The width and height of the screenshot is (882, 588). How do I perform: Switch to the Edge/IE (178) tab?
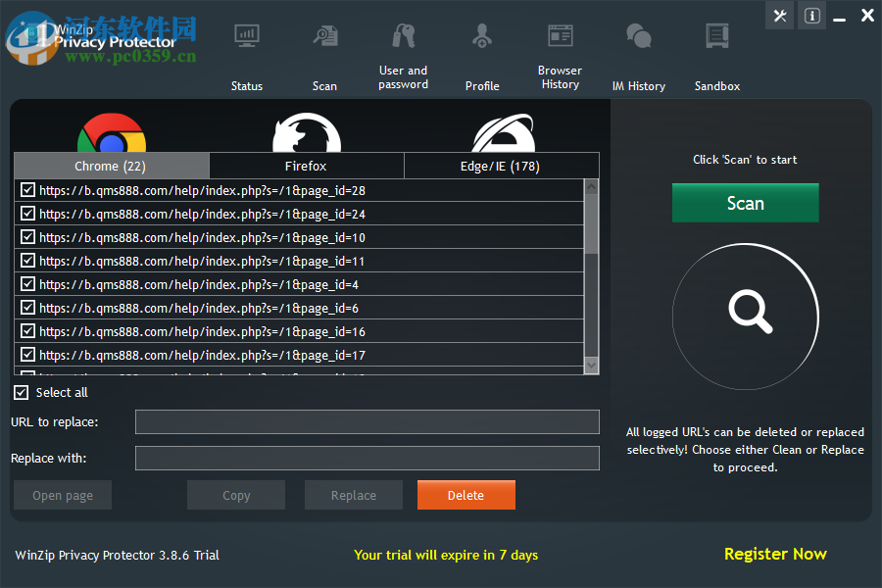click(x=502, y=165)
